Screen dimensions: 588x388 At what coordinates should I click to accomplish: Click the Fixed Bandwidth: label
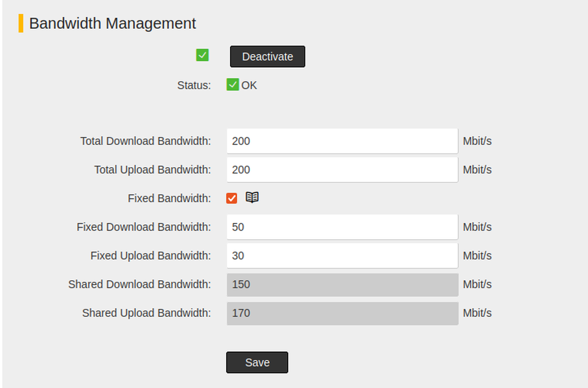click(170, 198)
